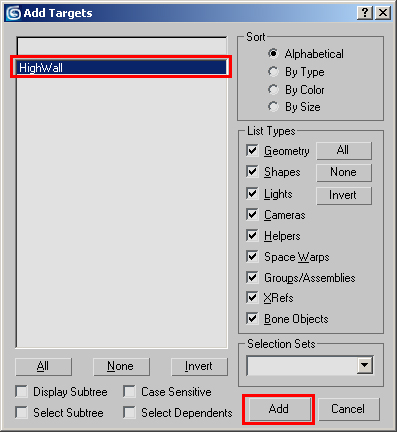This screenshot has width=397, height=432.
Task: Choose By Size sort option
Action: point(273,107)
